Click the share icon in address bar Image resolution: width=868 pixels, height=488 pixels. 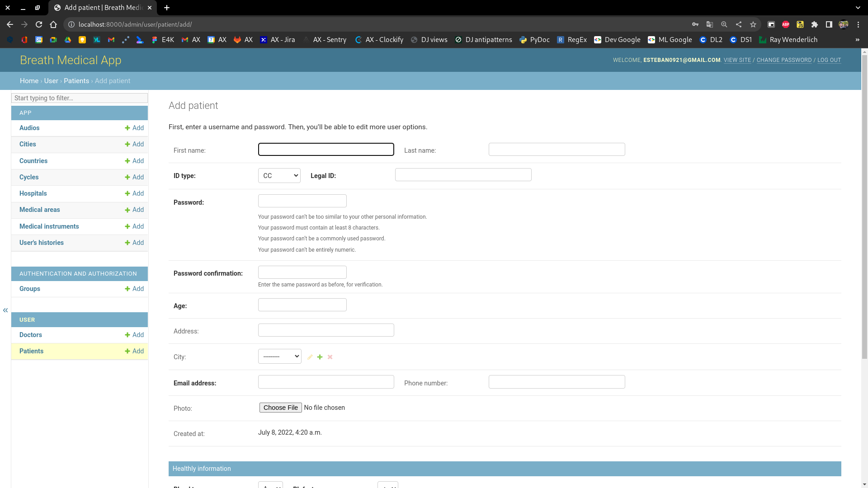pyautogui.click(x=739, y=24)
